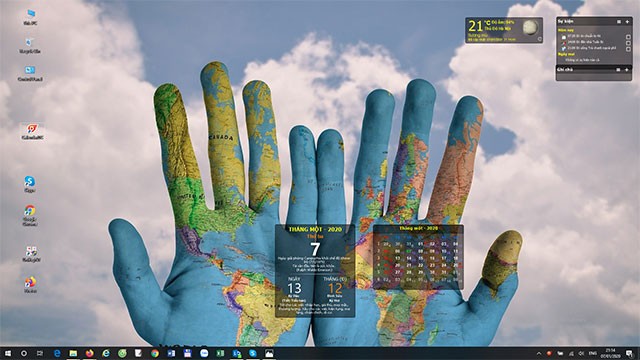Show hidden system tray icons
Image resolution: width=640 pixels, height=360 pixels.
click(x=539, y=353)
